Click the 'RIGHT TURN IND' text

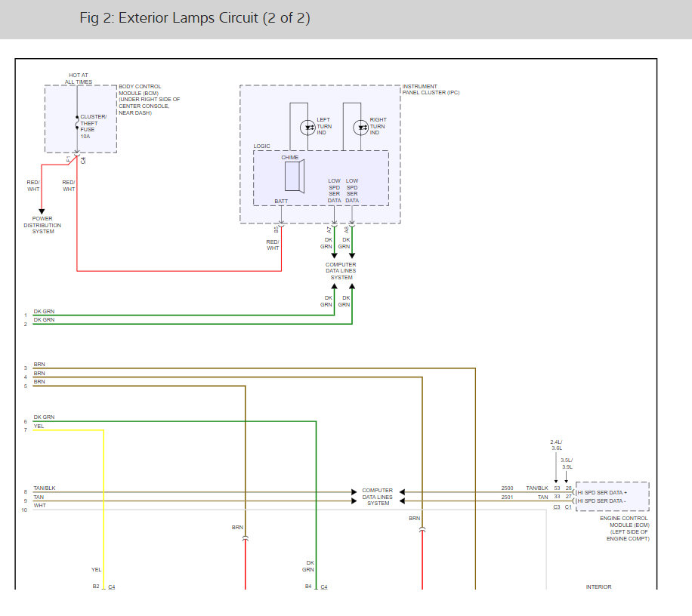[x=378, y=126]
